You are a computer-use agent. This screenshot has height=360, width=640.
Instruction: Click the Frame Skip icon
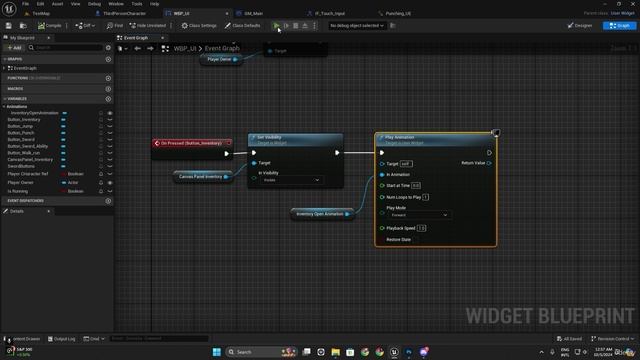tap(286, 26)
